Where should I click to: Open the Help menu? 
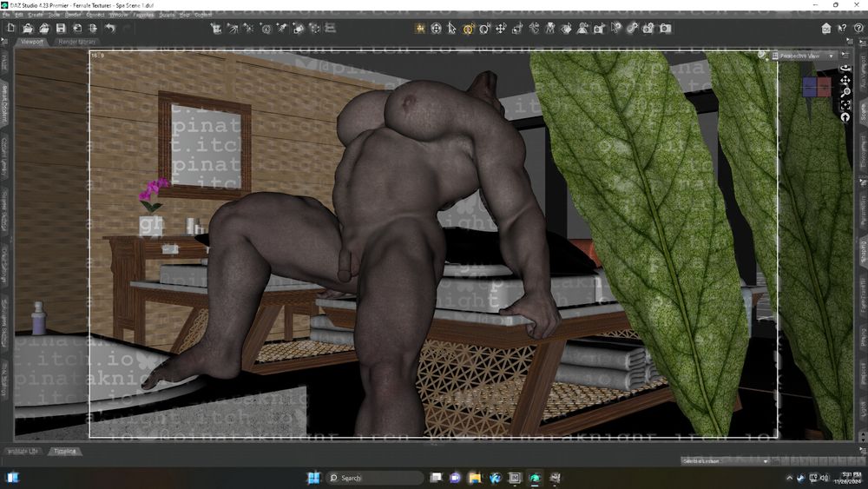[x=184, y=15]
